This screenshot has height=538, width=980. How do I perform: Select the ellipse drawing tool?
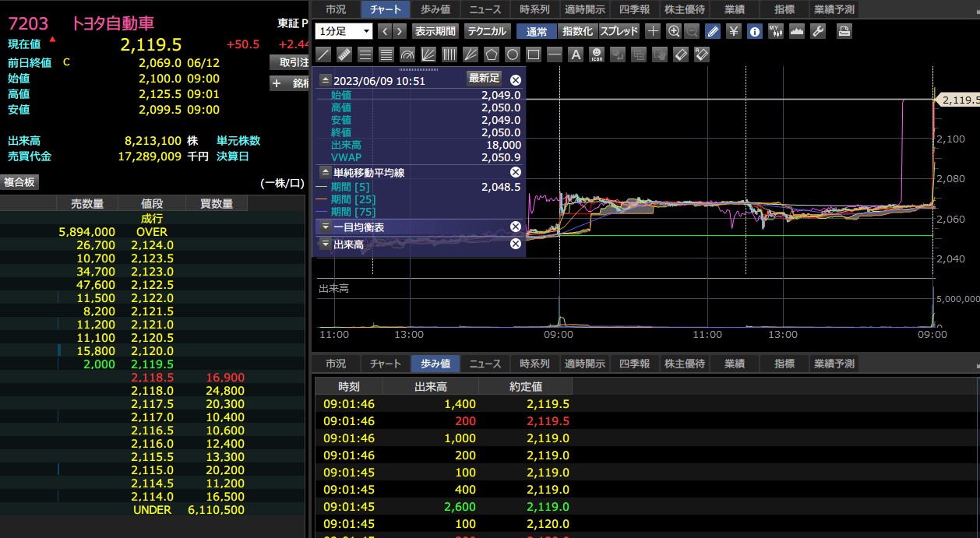513,55
